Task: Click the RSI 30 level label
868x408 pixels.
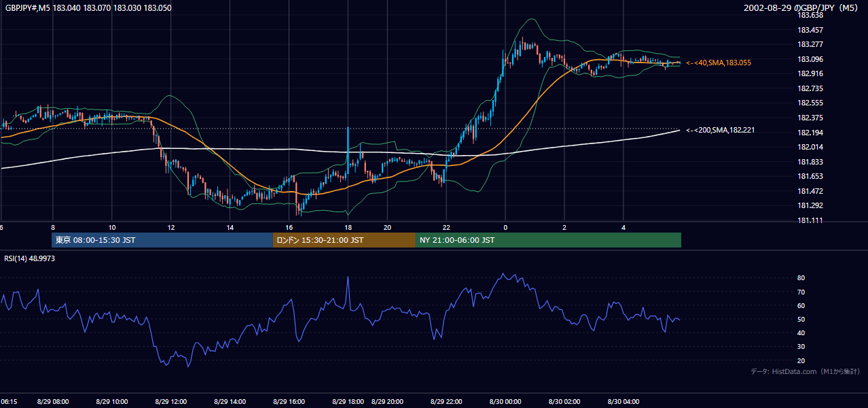Action: (801, 346)
